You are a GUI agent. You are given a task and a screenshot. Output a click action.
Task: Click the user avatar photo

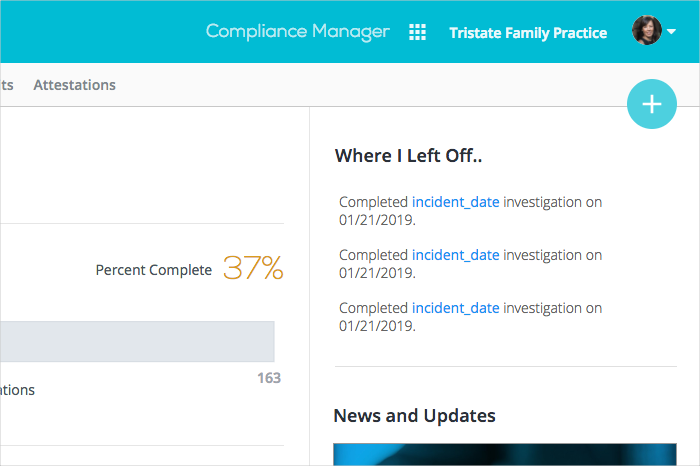[647, 31]
